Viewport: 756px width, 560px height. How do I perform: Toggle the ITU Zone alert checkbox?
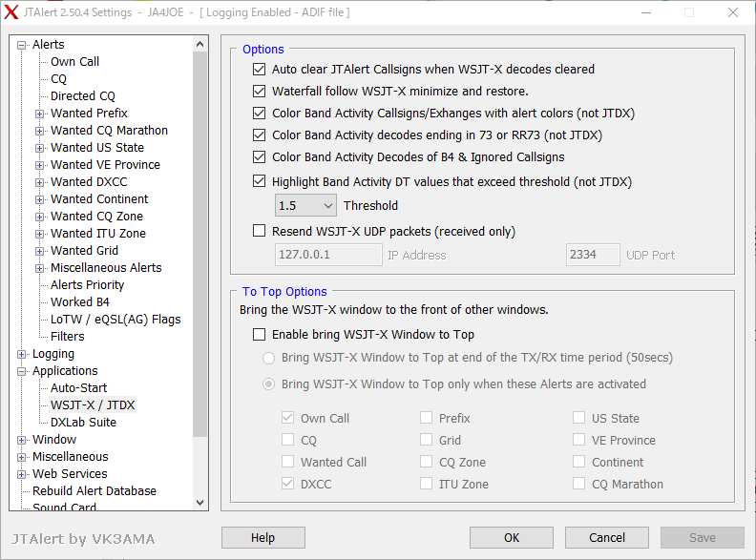427,483
